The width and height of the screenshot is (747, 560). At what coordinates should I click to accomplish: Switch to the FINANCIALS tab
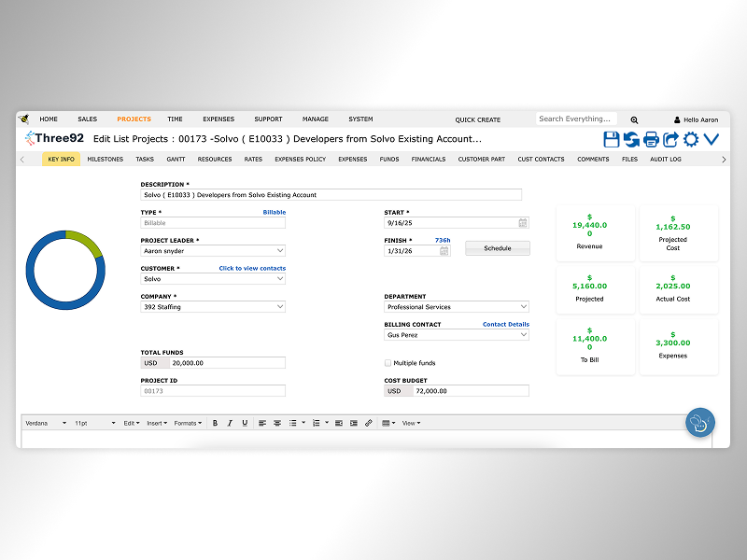click(429, 159)
